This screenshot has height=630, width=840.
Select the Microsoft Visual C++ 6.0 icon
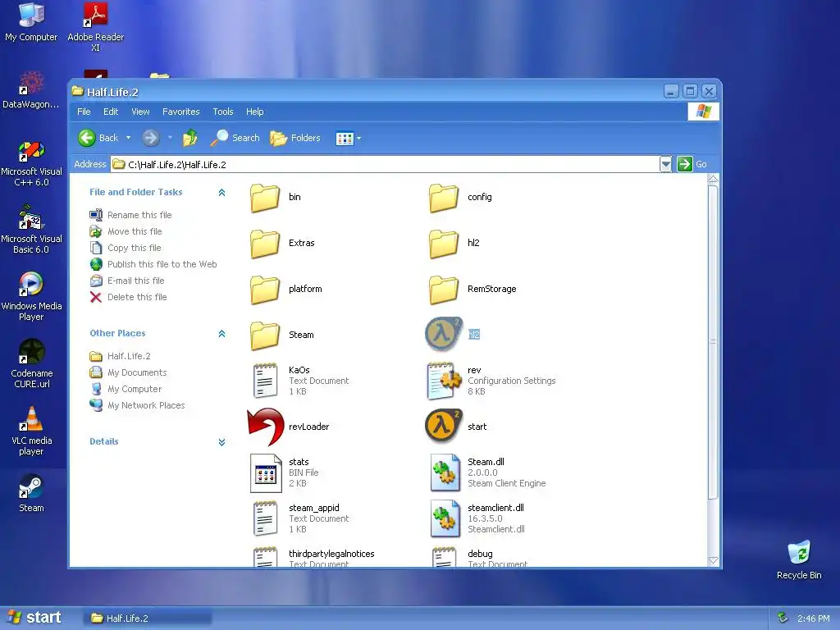click(32, 163)
